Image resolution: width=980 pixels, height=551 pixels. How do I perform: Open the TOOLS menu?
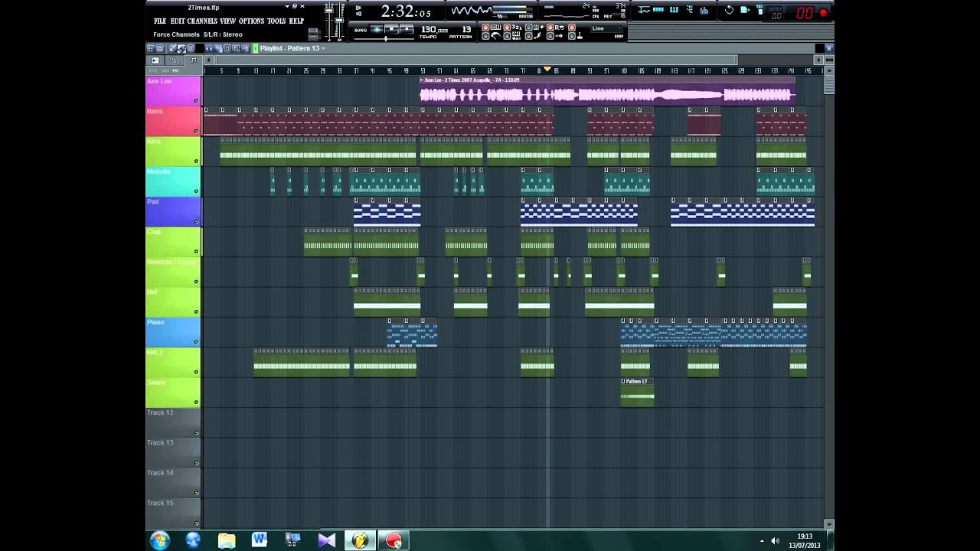click(x=276, y=21)
